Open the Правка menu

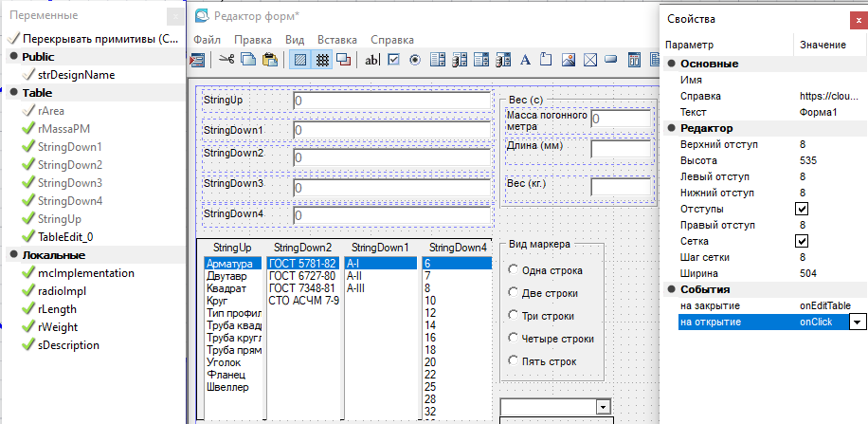[253, 40]
